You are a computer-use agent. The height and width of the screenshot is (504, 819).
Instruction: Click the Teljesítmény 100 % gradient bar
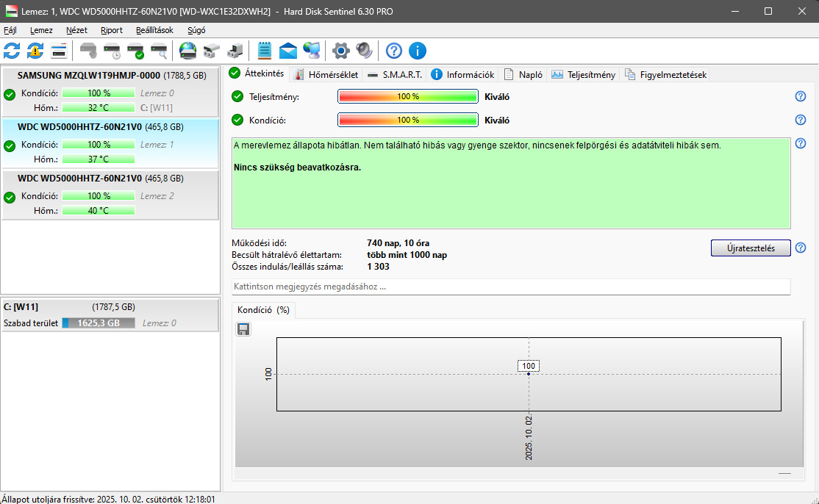point(408,96)
